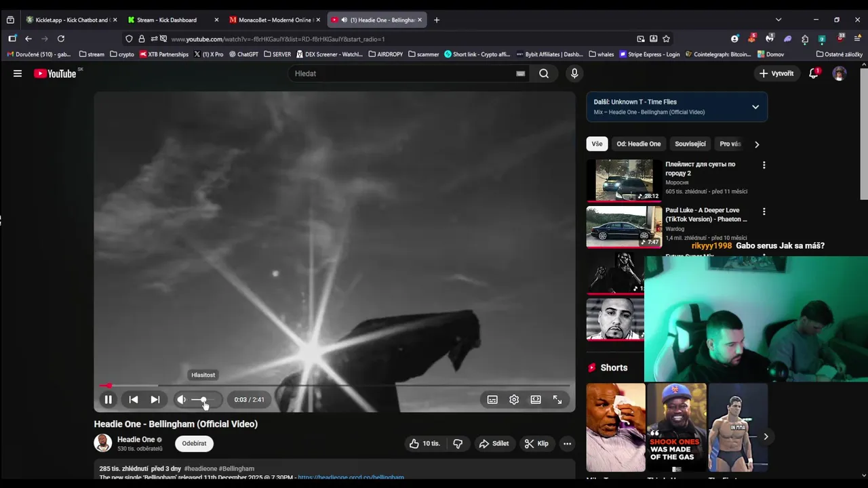Mute the video with speaker icon
This screenshot has width=868, height=488.
coord(182,400)
